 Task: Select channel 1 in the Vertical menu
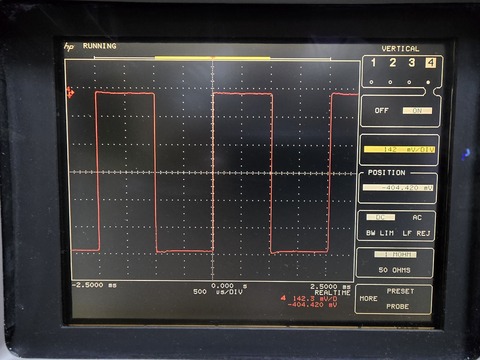(373, 62)
